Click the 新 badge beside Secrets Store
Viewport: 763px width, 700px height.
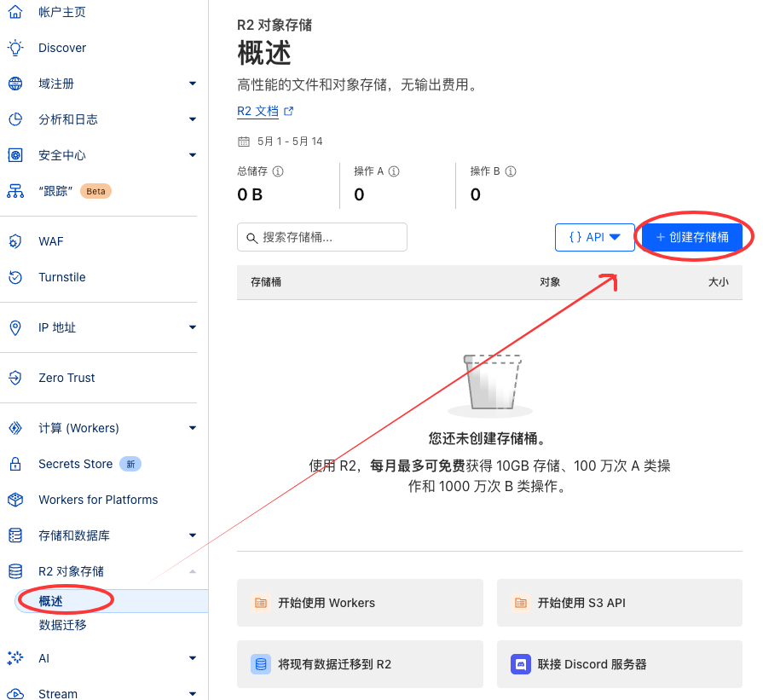click(130, 464)
